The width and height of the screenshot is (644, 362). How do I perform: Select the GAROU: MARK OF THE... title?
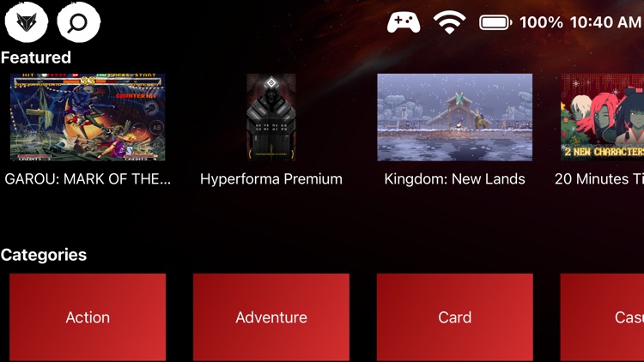88,179
